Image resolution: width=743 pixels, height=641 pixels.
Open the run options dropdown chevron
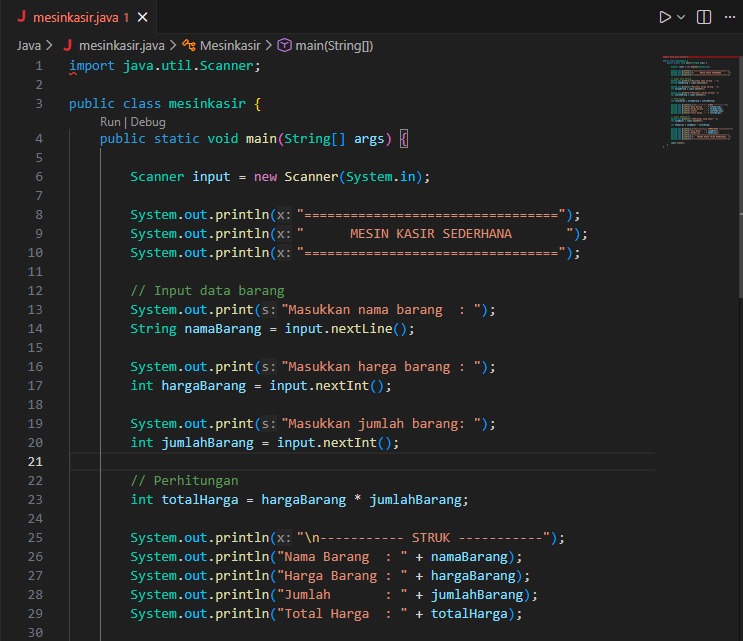point(681,17)
